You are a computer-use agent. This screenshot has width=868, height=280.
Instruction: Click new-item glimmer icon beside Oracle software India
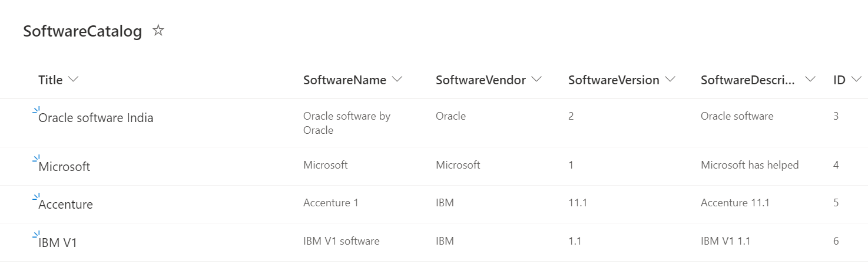click(35, 110)
